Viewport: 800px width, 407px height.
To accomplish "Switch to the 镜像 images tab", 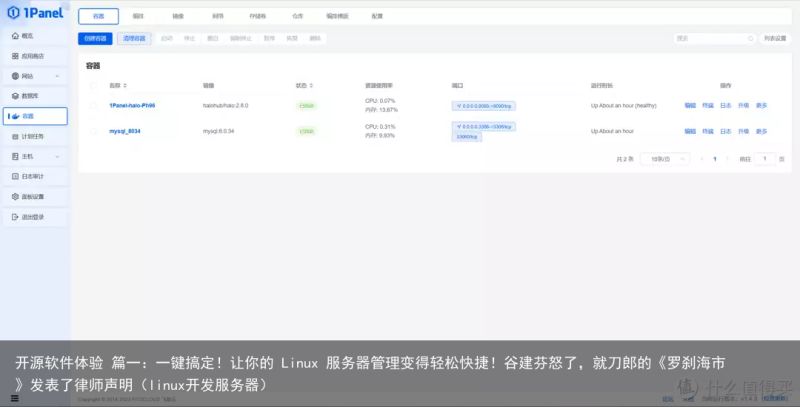I will [x=178, y=16].
